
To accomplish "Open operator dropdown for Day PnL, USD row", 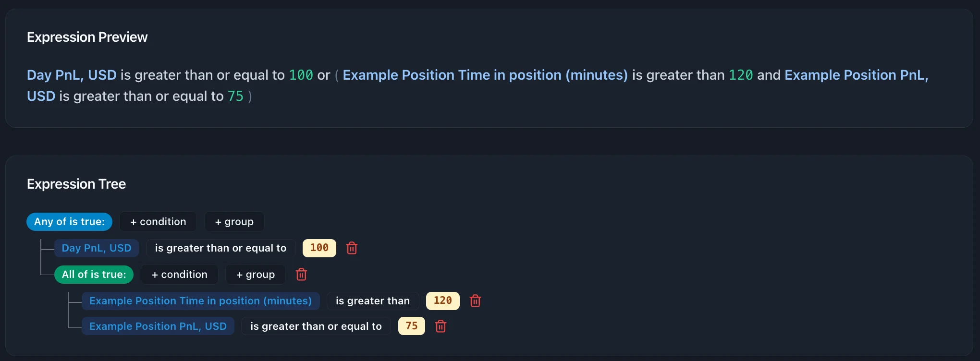I will [x=220, y=248].
